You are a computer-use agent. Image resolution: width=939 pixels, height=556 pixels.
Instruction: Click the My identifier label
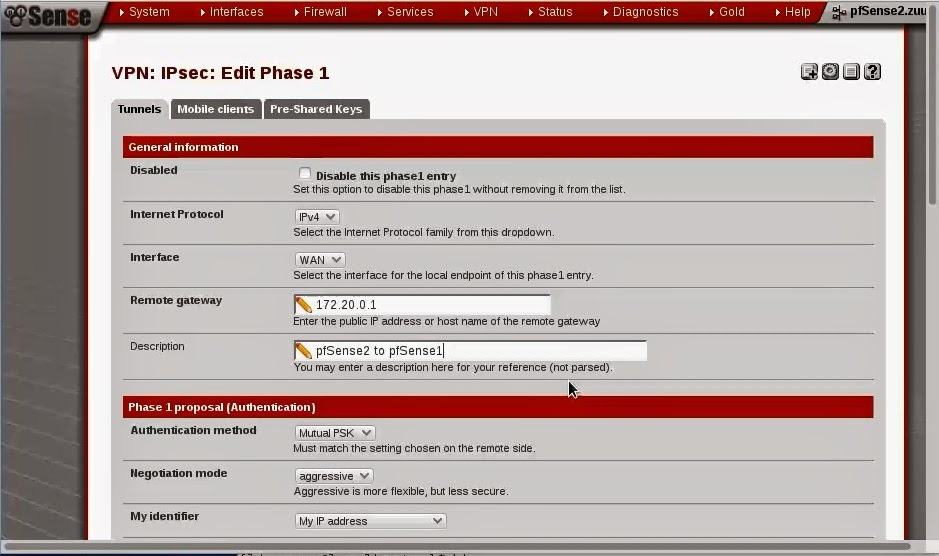pos(165,516)
